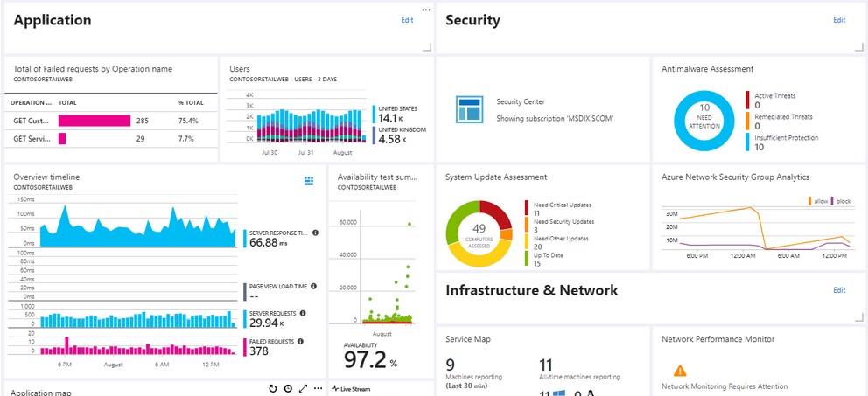This screenshot has height=396, width=868.
Task: Click the pink bar for 285 failures
Action: (x=94, y=121)
